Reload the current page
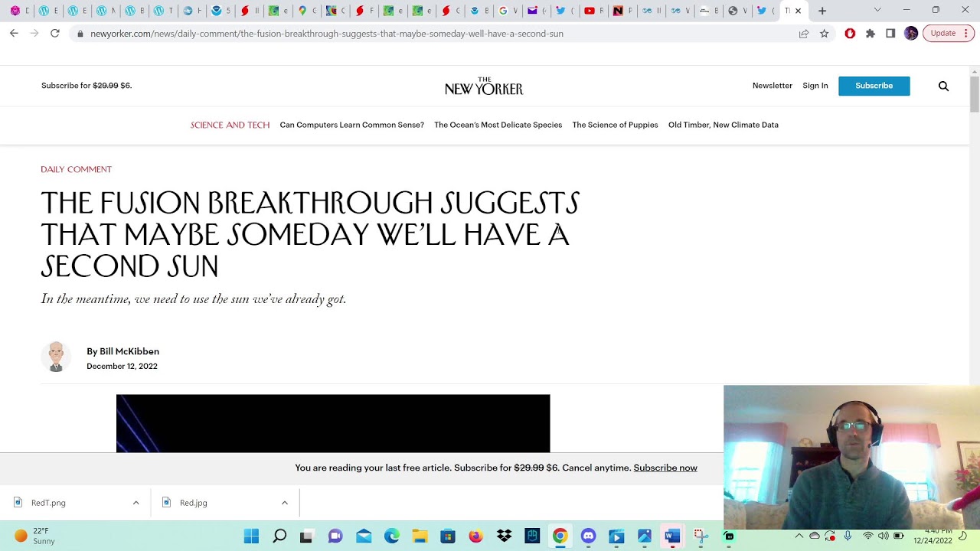Screen dimensions: 980x551 (55, 33)
